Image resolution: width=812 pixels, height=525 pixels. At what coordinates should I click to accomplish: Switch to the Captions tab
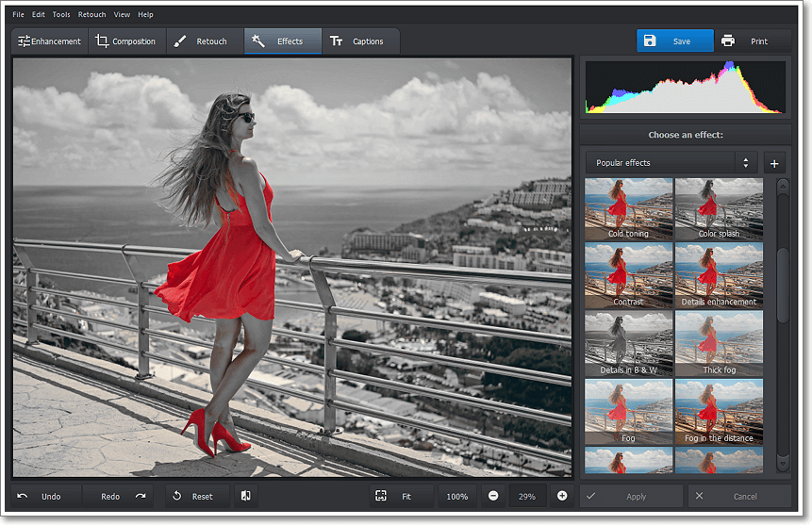point(359,41)
